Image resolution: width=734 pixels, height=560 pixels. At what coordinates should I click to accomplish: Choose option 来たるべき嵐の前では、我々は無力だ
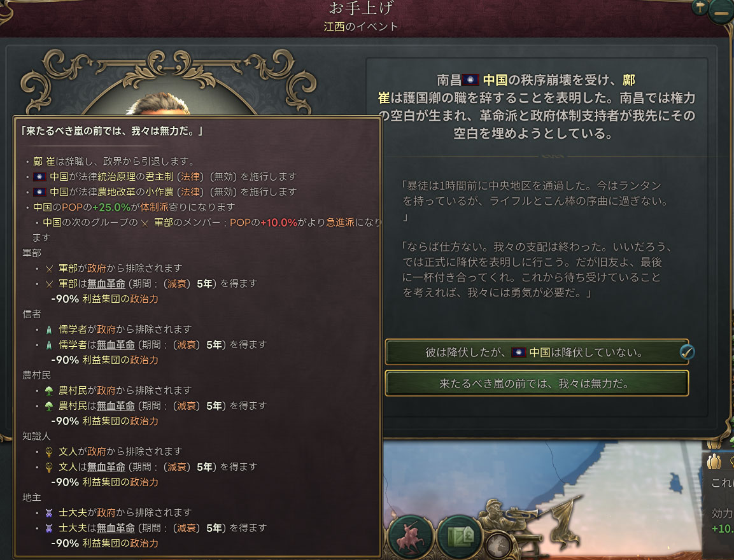click(537, 384)
